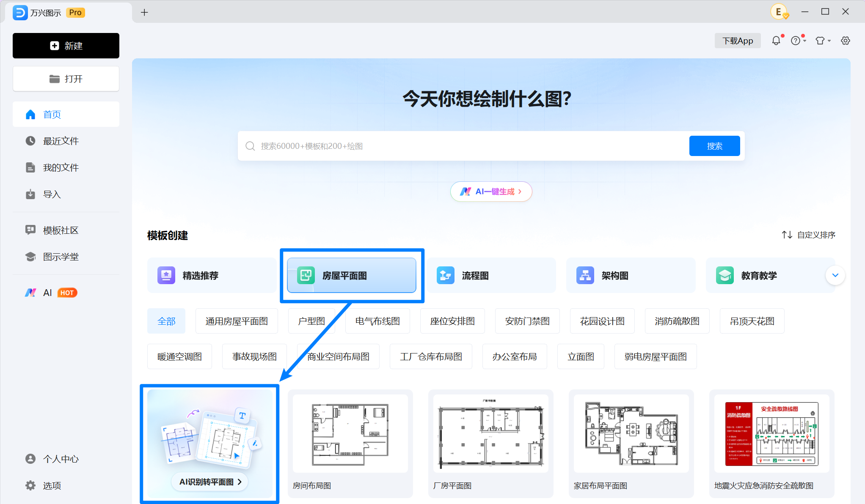The width and height of the screenshot is (865, 504).
Task: Click the blue 搜索 search button
Action: (x=714, y=146)
